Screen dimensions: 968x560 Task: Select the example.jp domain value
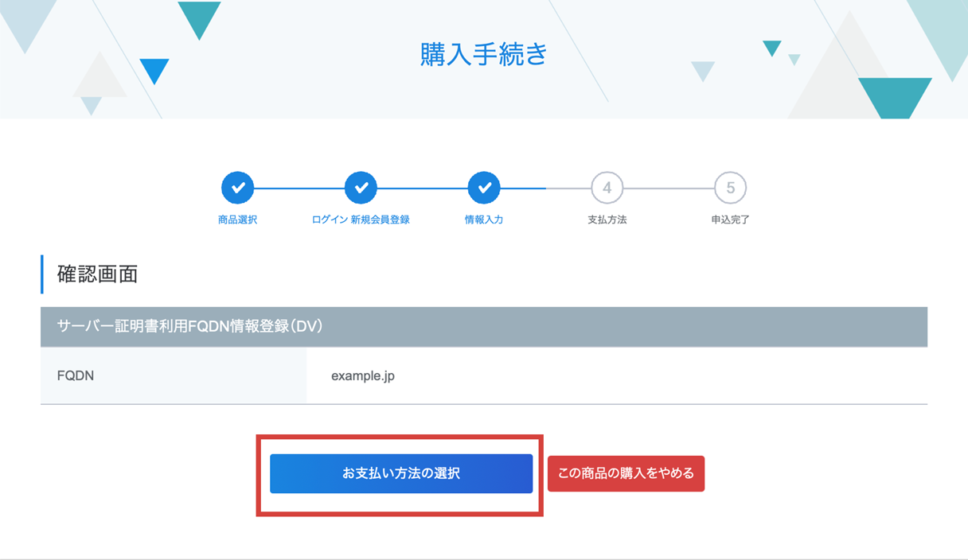[x=363, y=375]
